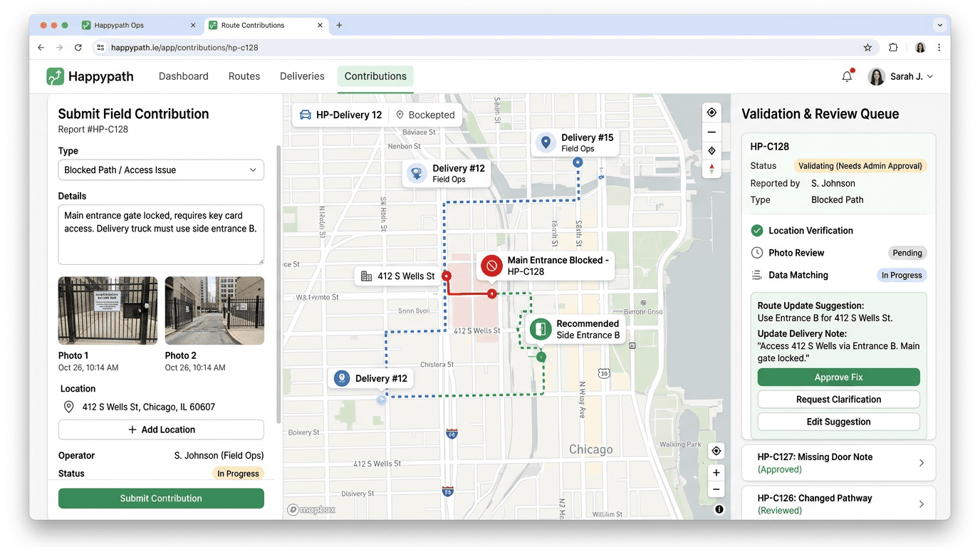
Task: Reload the page
Action: [78, 48]
